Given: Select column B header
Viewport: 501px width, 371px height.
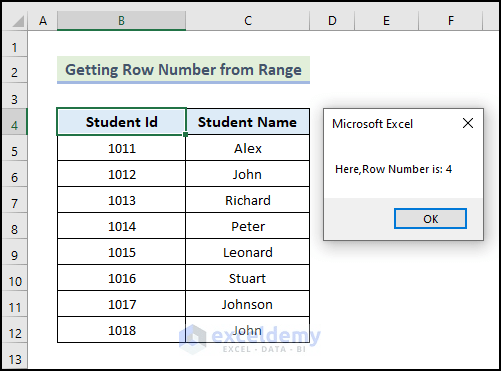Looking at the screenshot, I should [121, 21].
